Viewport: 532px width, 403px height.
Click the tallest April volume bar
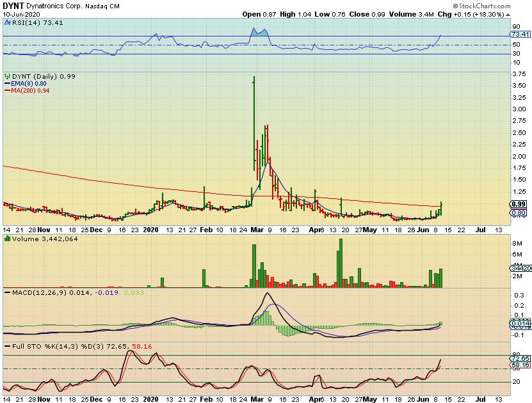point(341,264)
